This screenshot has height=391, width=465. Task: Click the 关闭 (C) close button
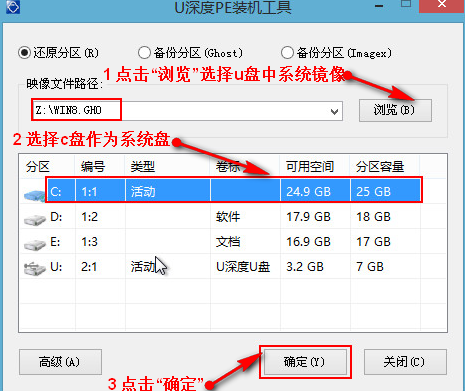pos(405,362)
